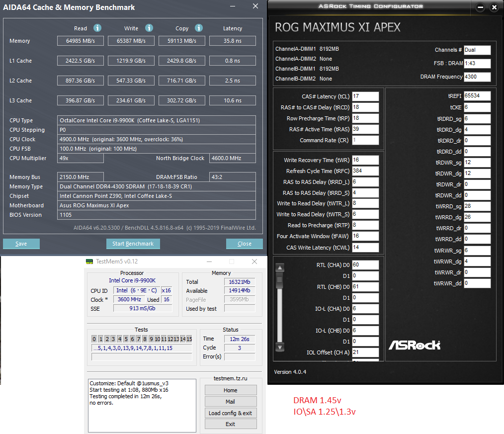This screenshot has height=434, width=504.
Task: Click the Row Precharge Time (tRP) field
Action: 365,118
